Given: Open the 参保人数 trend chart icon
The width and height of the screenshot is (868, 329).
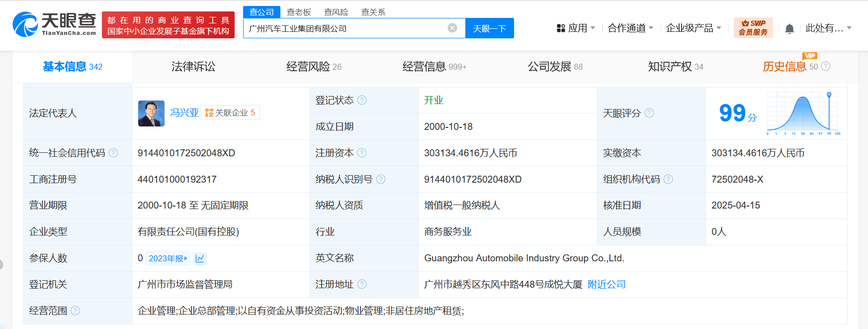Looking at the screenshot, I should pos(200,258).
